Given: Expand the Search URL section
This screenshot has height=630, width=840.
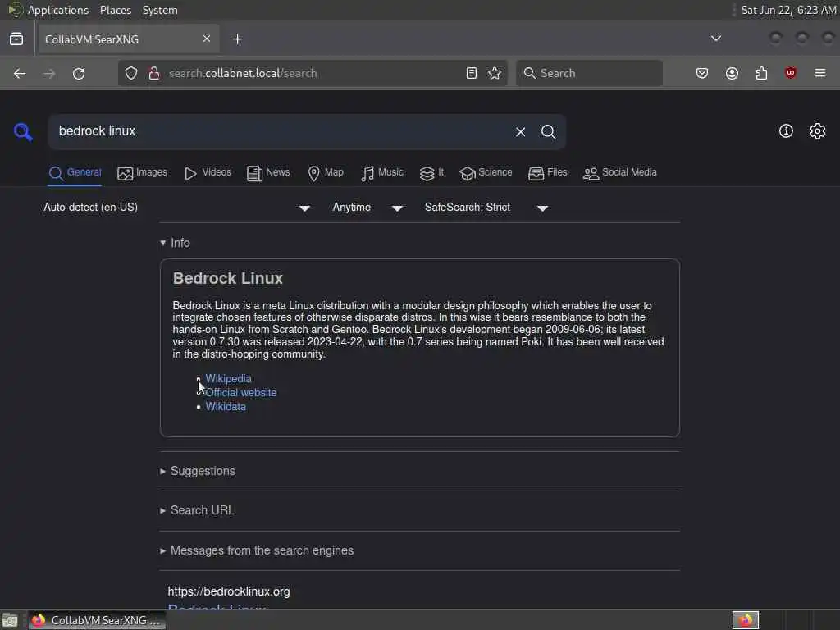Looking at the screenshot, I should pyautogui.click(x=197, y=510).
